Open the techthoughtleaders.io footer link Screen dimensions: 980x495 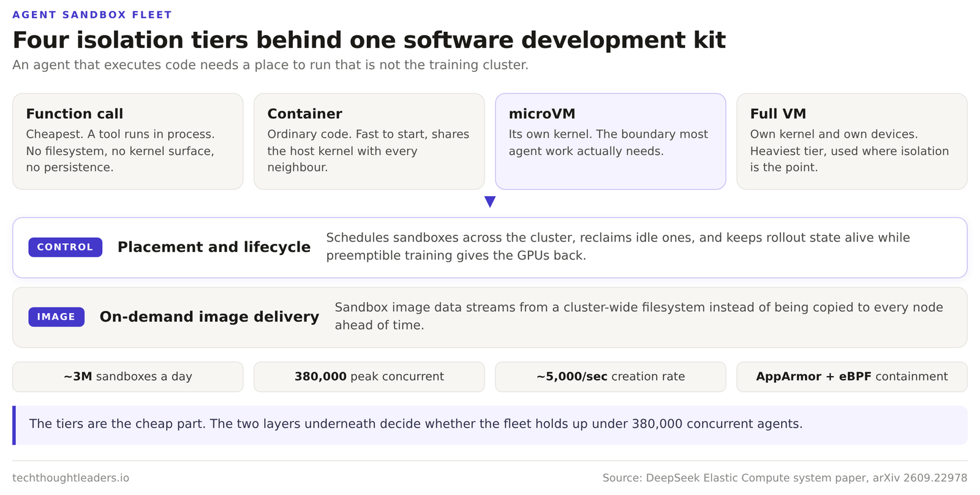pos(70,478)
